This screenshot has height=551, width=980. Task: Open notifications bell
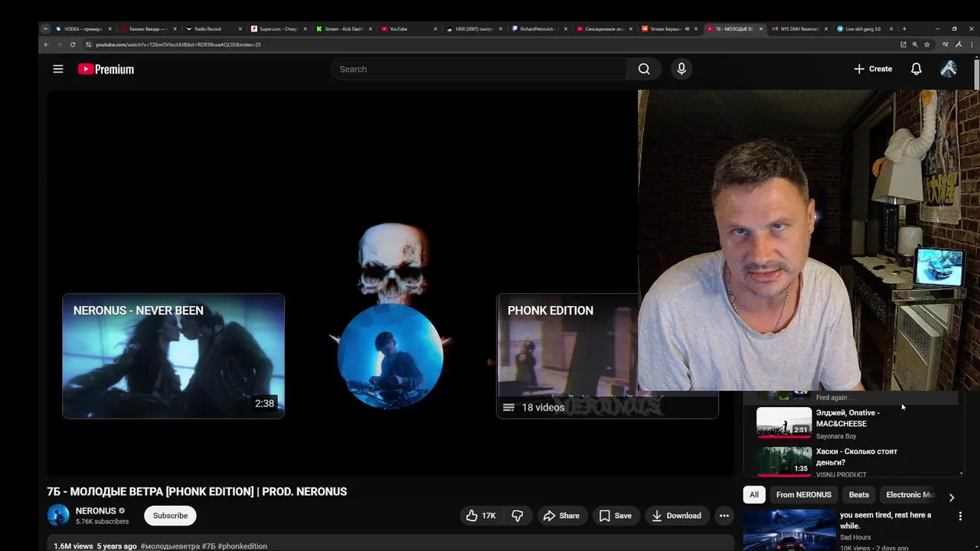coord(916,69)
